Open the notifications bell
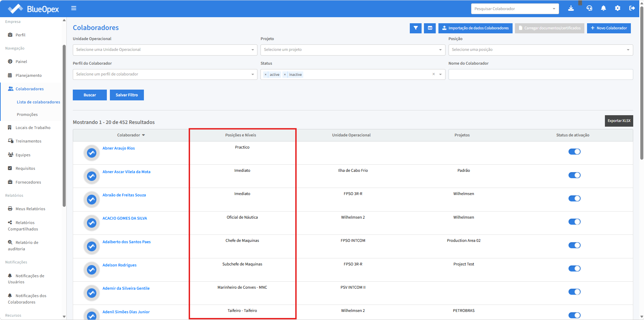644x320 pixels. [604, 8]
